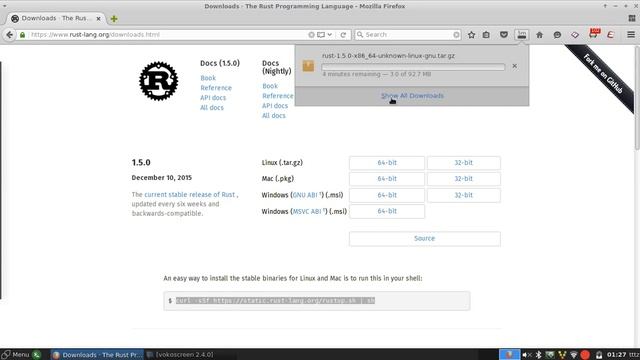Open current stable release of Rust link

click(x=190, y=195)
